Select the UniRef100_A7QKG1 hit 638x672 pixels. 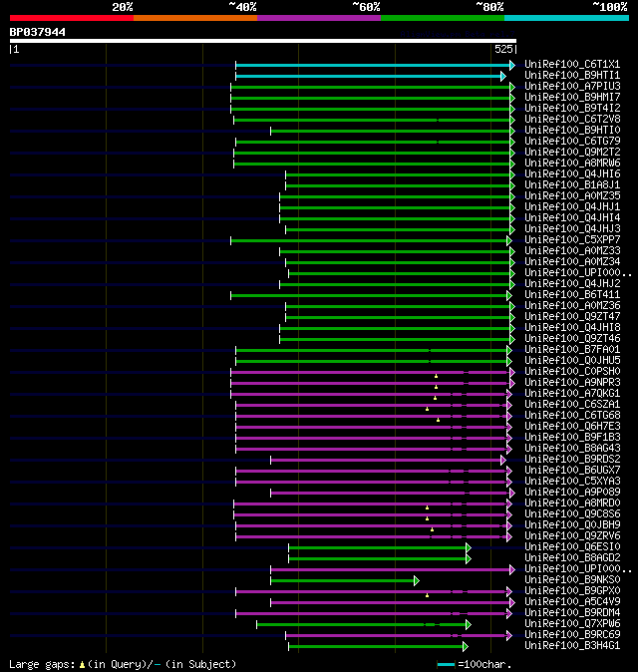coord(572,394)
